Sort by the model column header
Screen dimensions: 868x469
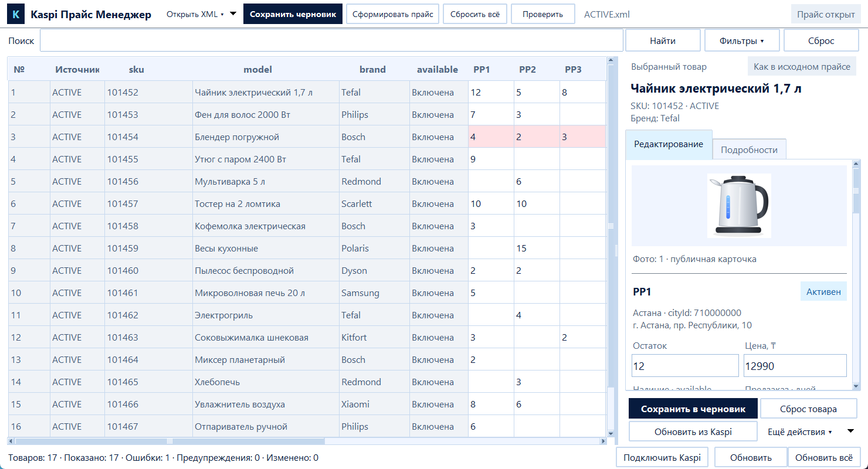click(258, 70)
